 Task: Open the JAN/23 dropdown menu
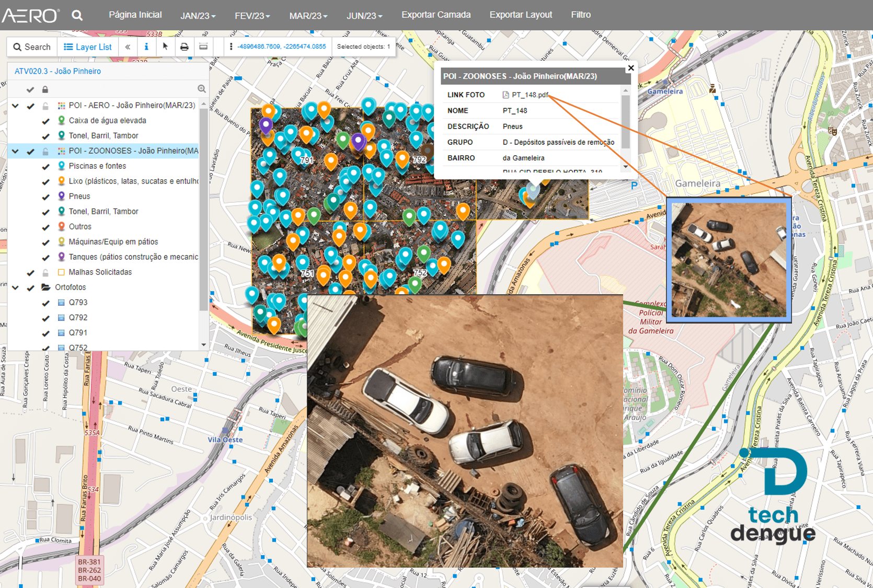[198, 16]
